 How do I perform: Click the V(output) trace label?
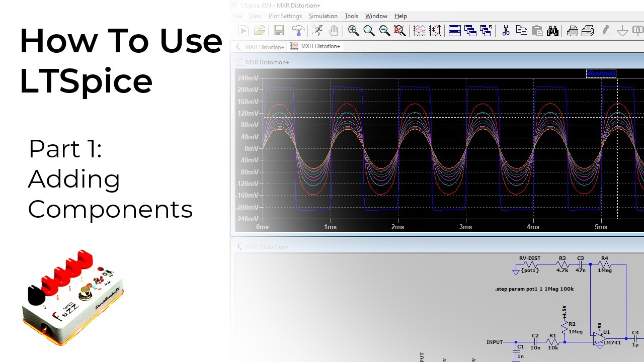click(x=601, y=73)
